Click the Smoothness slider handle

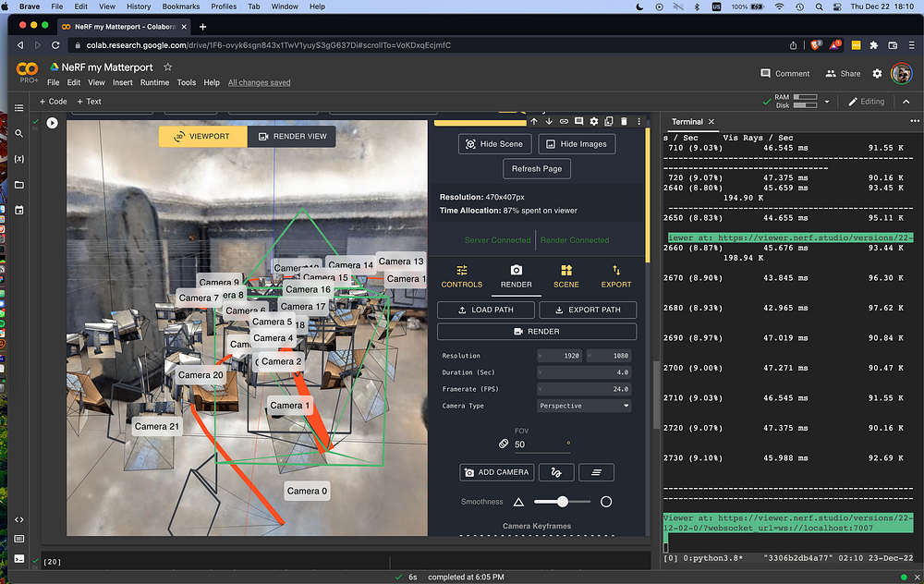562,502
